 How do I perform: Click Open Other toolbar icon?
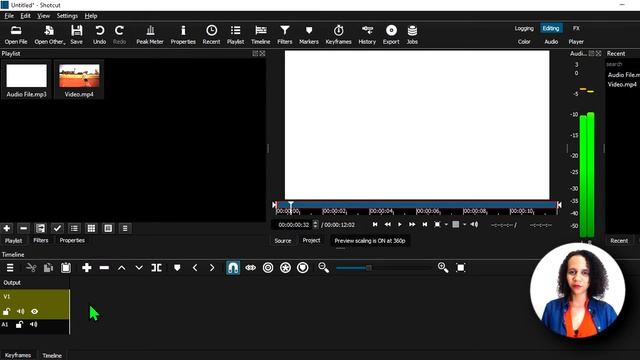click(49, 35)
